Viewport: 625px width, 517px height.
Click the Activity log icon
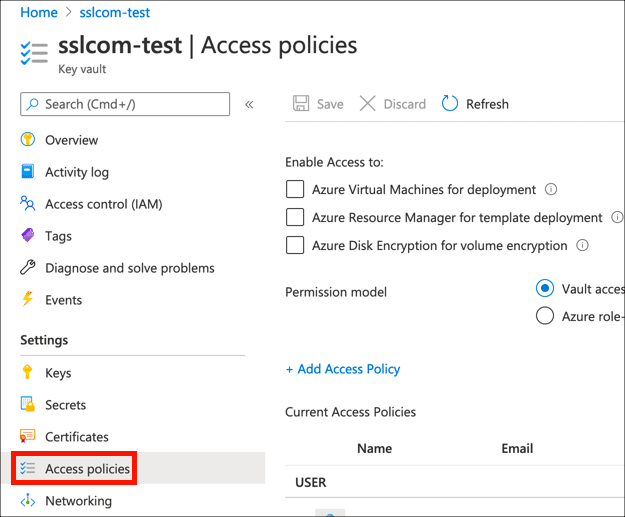[28, 172]
